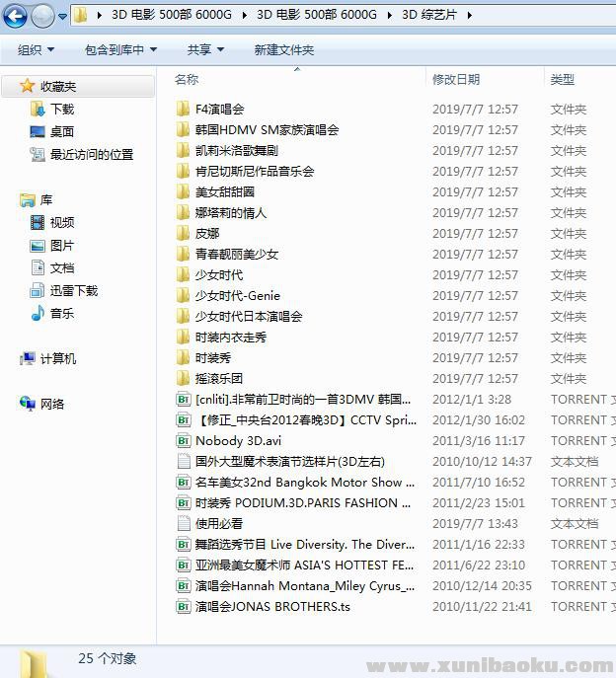Click the 计算机 computer icon
Image resolution: width=616 pixels, height=678 pixels.
(x=28, y=359)
